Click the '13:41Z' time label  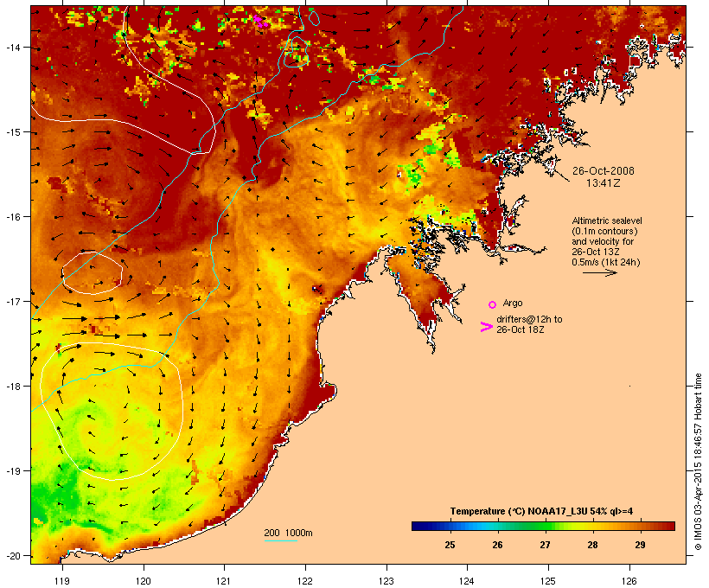coord(604,183)
